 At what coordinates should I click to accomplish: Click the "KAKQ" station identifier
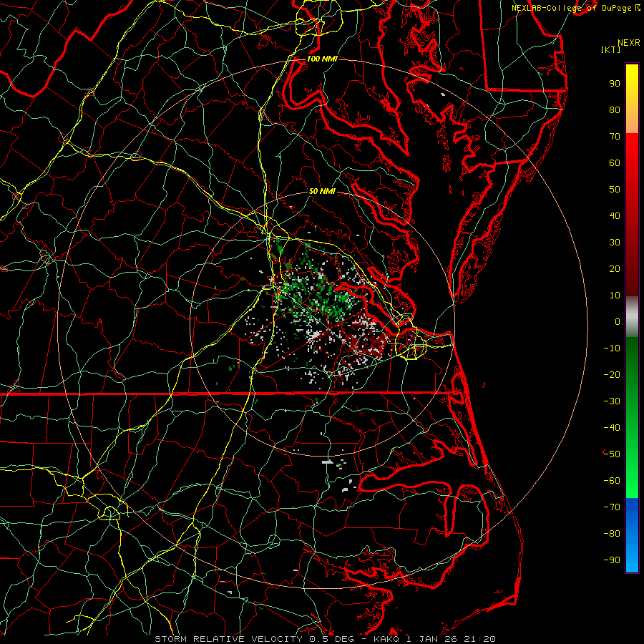(386, 639)
